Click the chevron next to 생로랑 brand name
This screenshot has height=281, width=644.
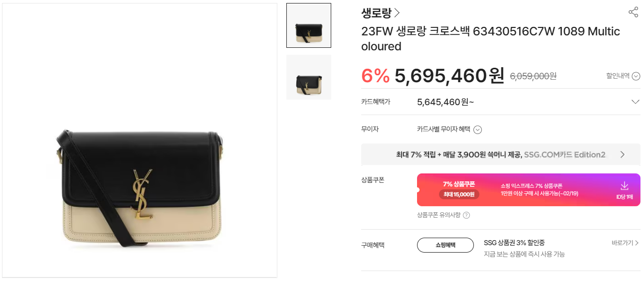(397, 13)
